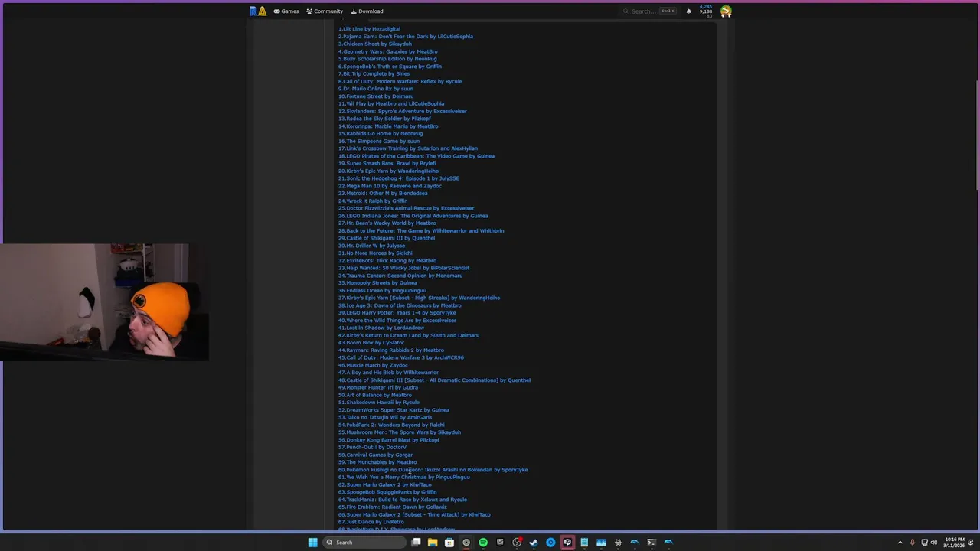Open Link's Crossbow Training entry
Image resolution: width=980 pixels, height=551 pixels.
pyautogui.click(x=408, y=148)
